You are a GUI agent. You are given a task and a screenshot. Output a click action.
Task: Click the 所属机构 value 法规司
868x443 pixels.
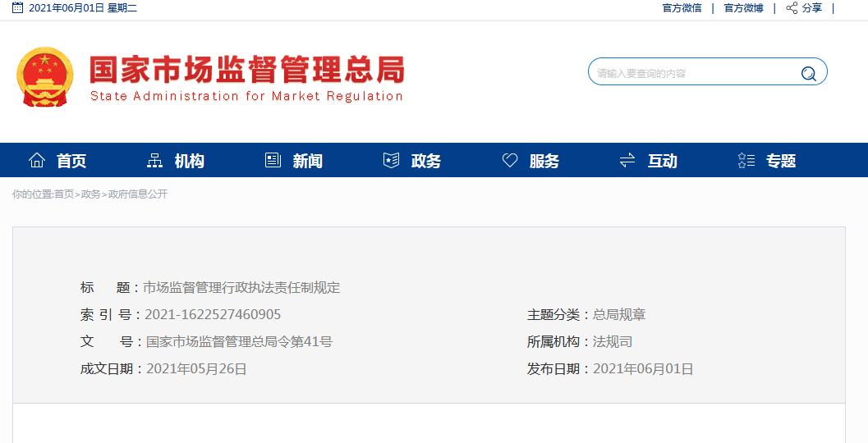[613, 342]
